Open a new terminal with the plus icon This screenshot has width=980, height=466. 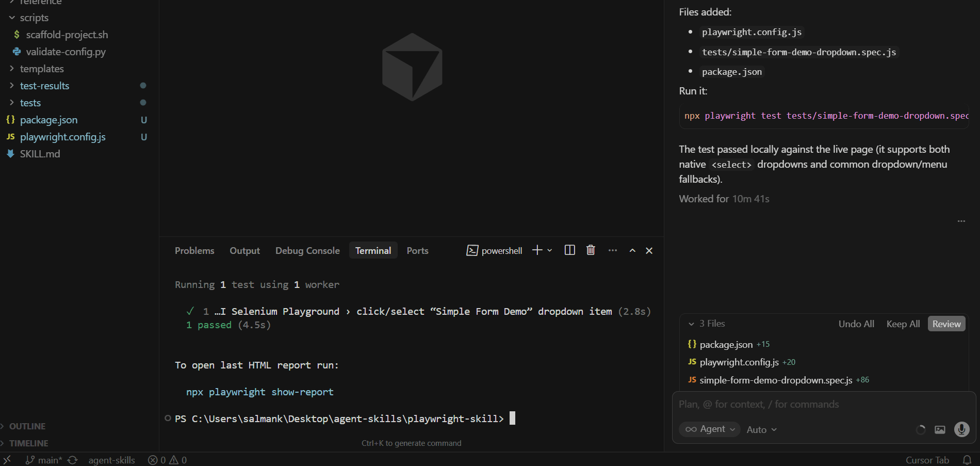click(x=536, y=250)
